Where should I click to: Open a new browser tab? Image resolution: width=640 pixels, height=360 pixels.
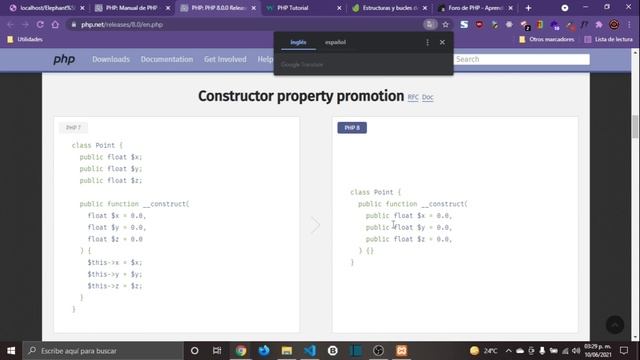(x=528, y=8)
